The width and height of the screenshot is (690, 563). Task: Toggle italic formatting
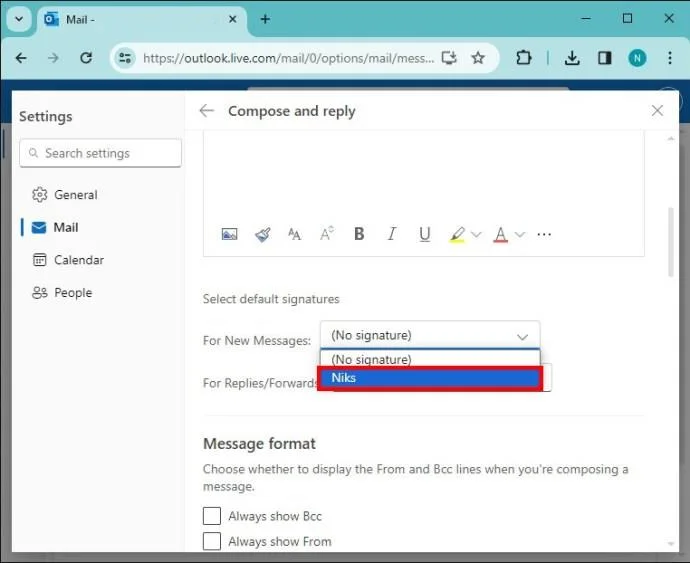[392, 234]
